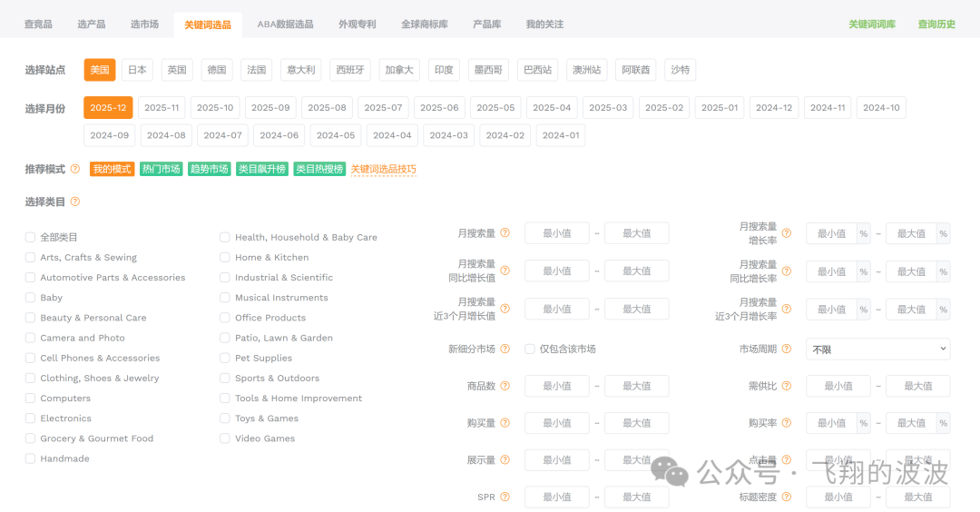Show help for 购买率 filter
The image size is (980, 512).
point(786,423)
